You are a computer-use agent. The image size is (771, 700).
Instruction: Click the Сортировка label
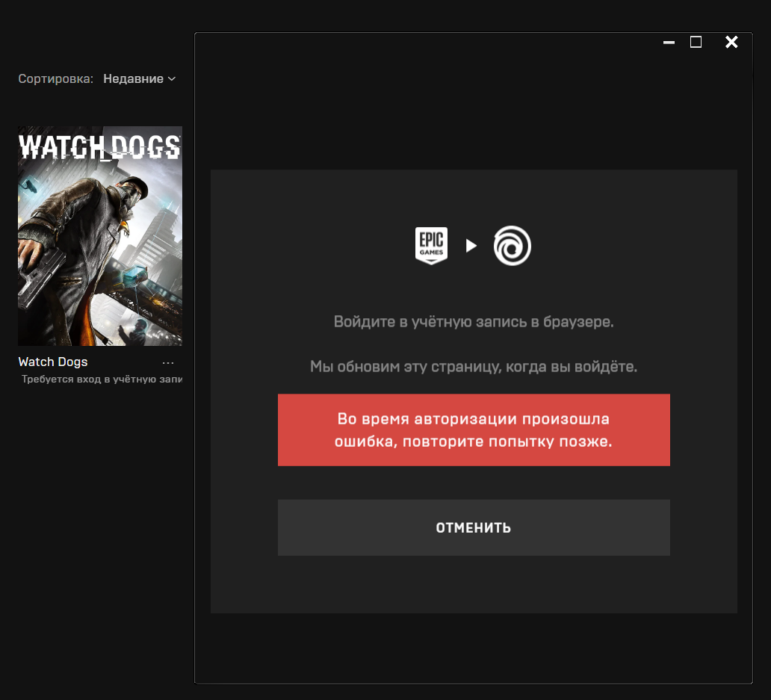coord(55,78)
